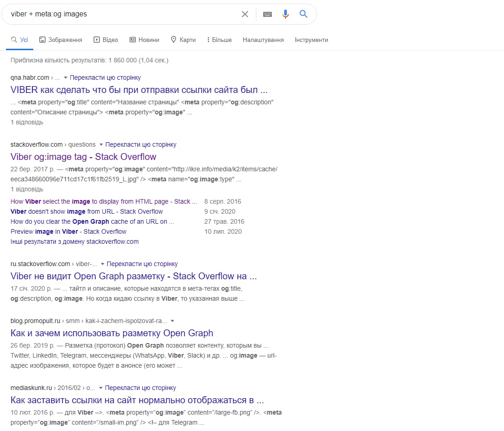The image size is (504, 431).
Task: Switch to the Зображення tab
Action: [x=61, y=40]
